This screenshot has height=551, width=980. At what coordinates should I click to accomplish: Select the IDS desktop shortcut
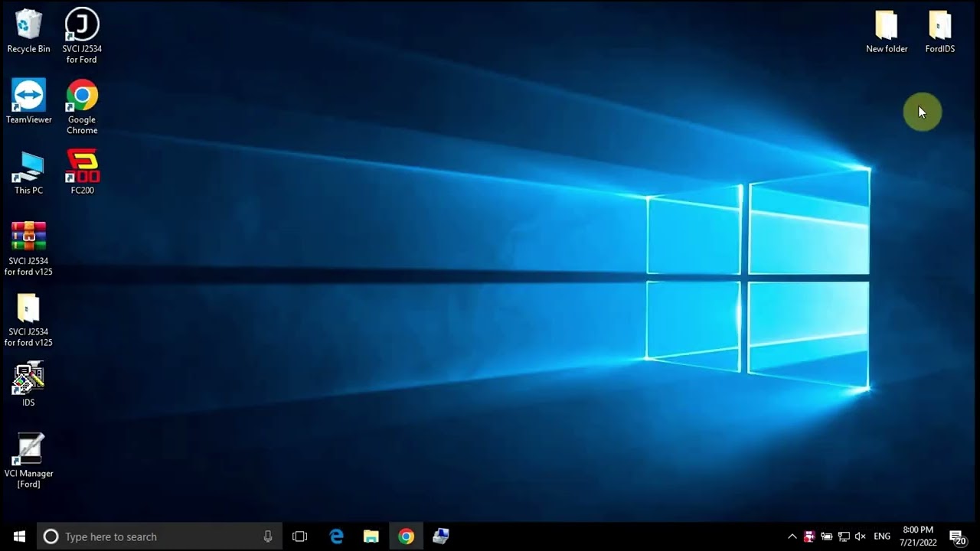pos(28,385)
